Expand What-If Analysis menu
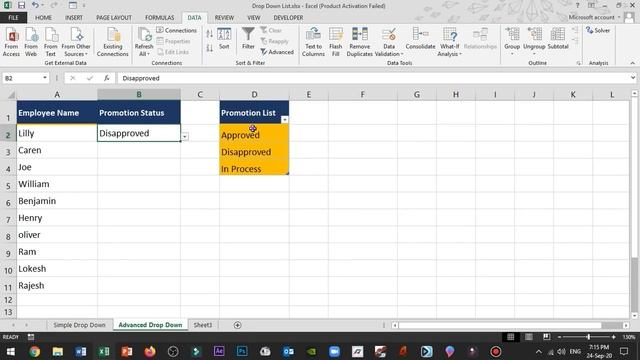The height and width of the screenshot is (360, 640). click(449, 42)
